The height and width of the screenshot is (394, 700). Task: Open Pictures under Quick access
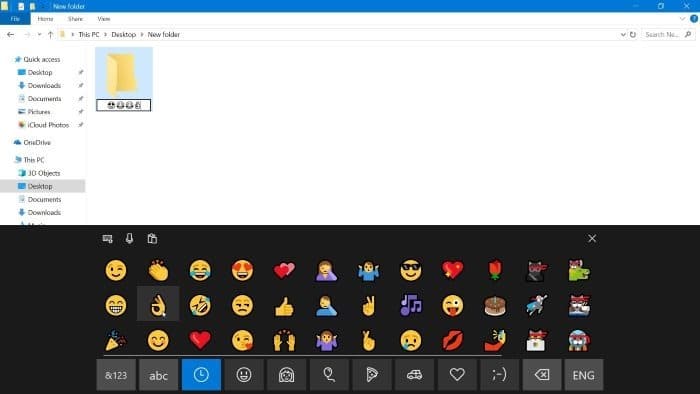click(39, 112)
